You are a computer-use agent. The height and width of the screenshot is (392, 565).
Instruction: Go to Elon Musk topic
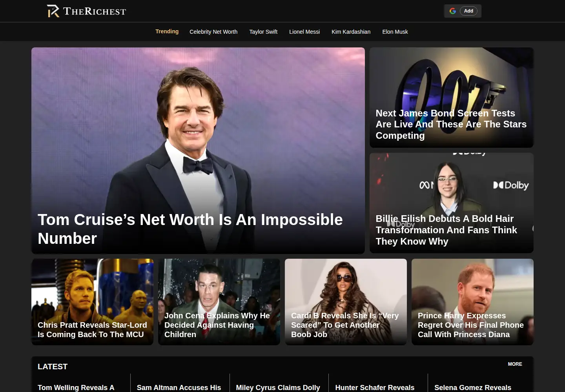395,32
